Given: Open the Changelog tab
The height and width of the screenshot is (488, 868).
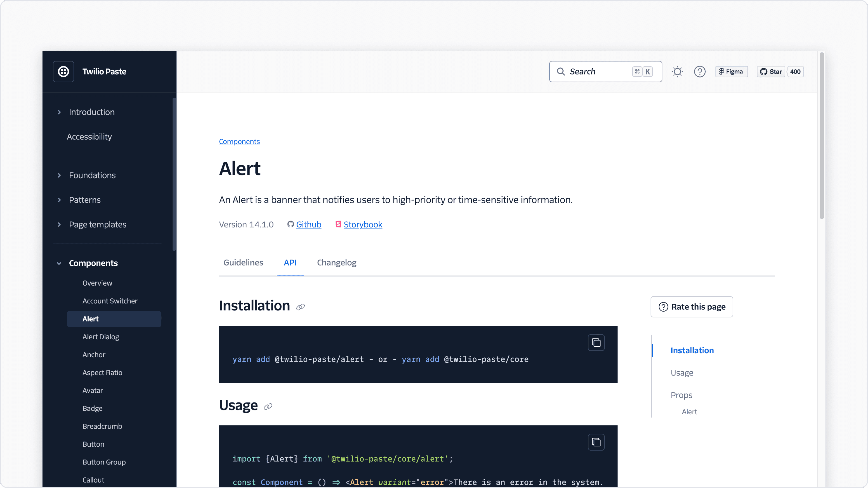Looking at the screenshot, I should coord(336,263).
